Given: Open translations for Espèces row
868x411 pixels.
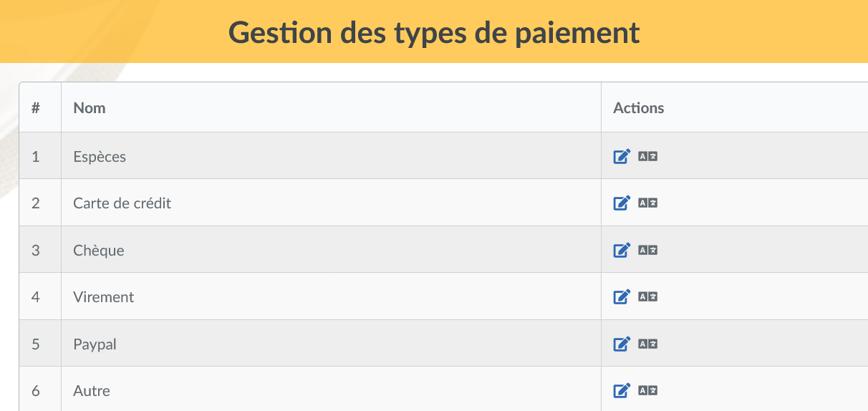Looking at the screenshot, I should tap(647, 156).
